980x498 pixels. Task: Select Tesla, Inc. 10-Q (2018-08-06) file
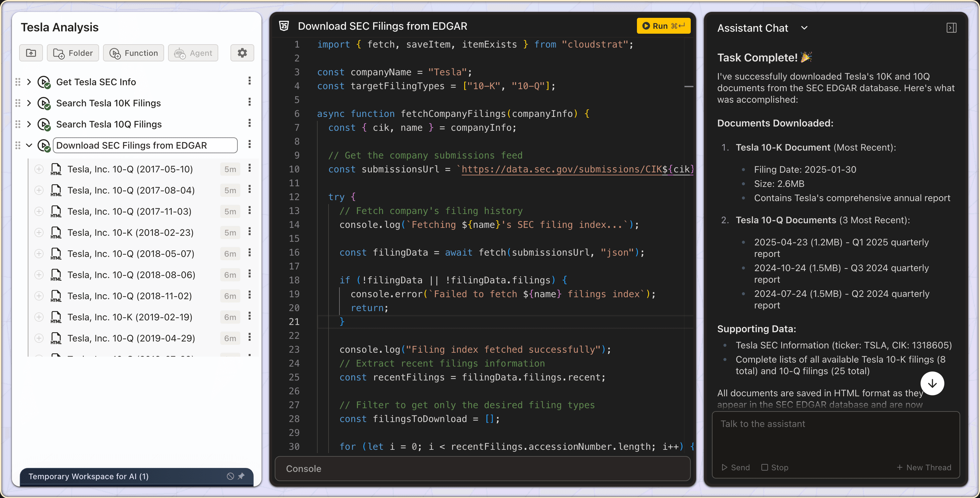pyautogui.click(x=131, y=275)
